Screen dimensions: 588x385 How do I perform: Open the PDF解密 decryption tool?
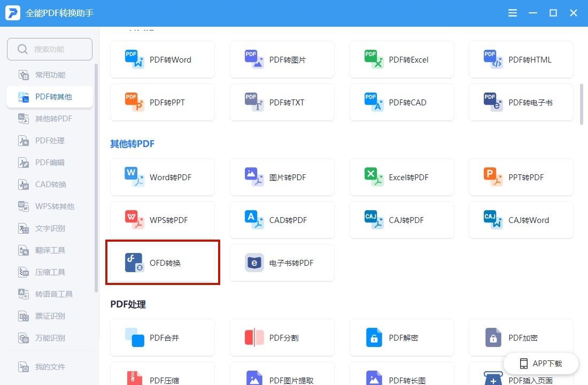click(402, 337)
